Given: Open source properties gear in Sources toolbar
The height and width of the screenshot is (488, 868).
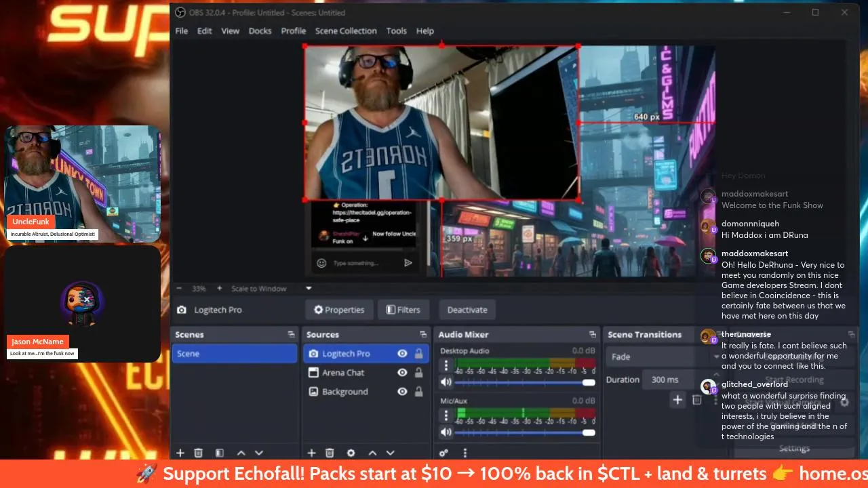Looking at the screenshot, I should 351,453.
